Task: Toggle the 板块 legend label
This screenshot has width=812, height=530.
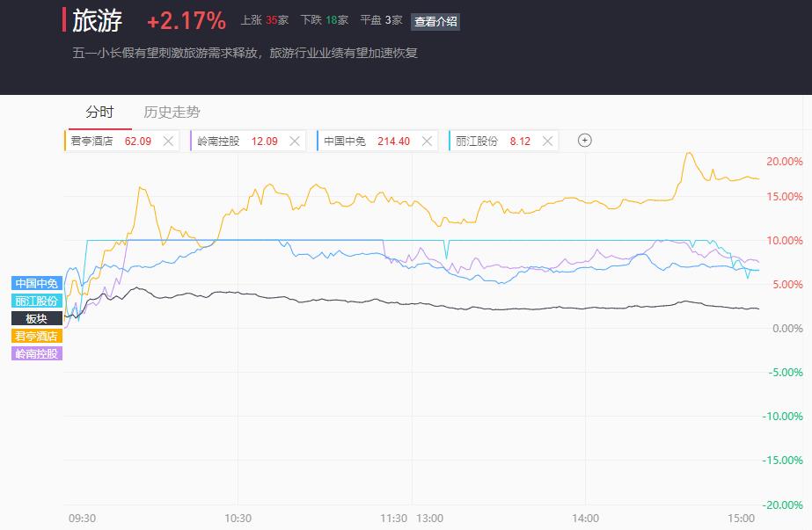Action: tap(37, 318)
